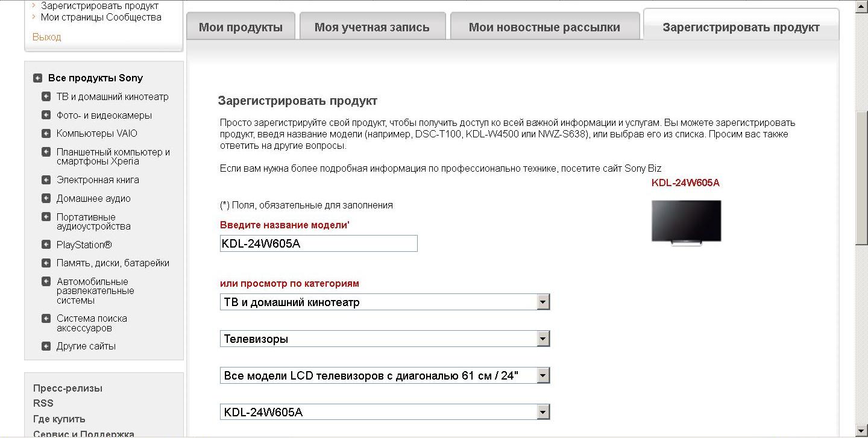This screenshot has width=868, height=438.
Task: Open the "Телевизоры" subcategory dropdown
Action: 543,338
